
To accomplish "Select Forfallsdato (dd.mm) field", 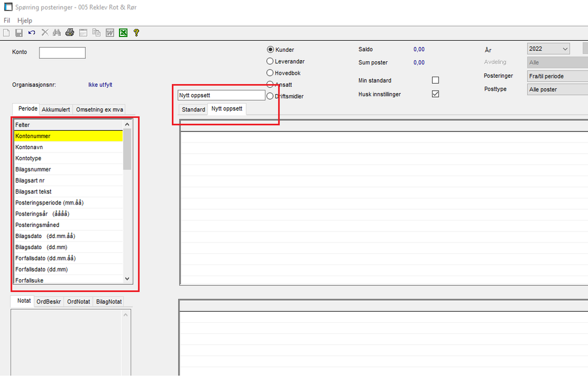I will point(69,269).
